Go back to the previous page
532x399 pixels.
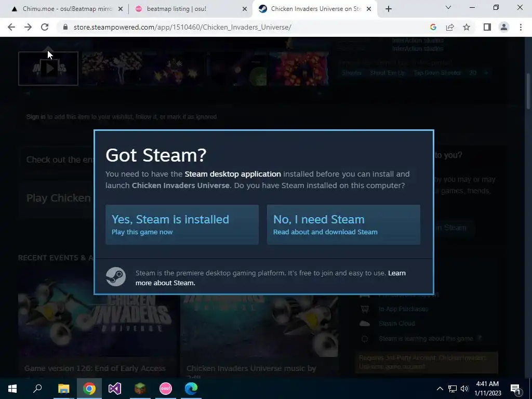[x=11, y=27]
